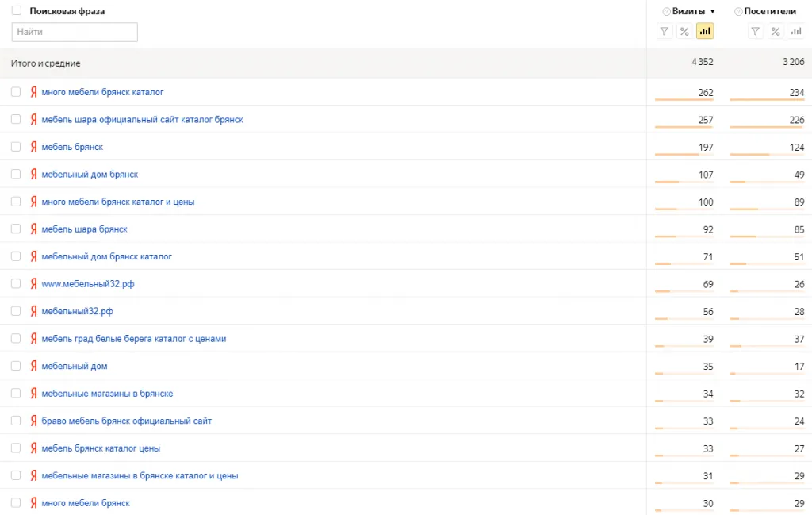Click the total visits value 4 352

point(703,62)
